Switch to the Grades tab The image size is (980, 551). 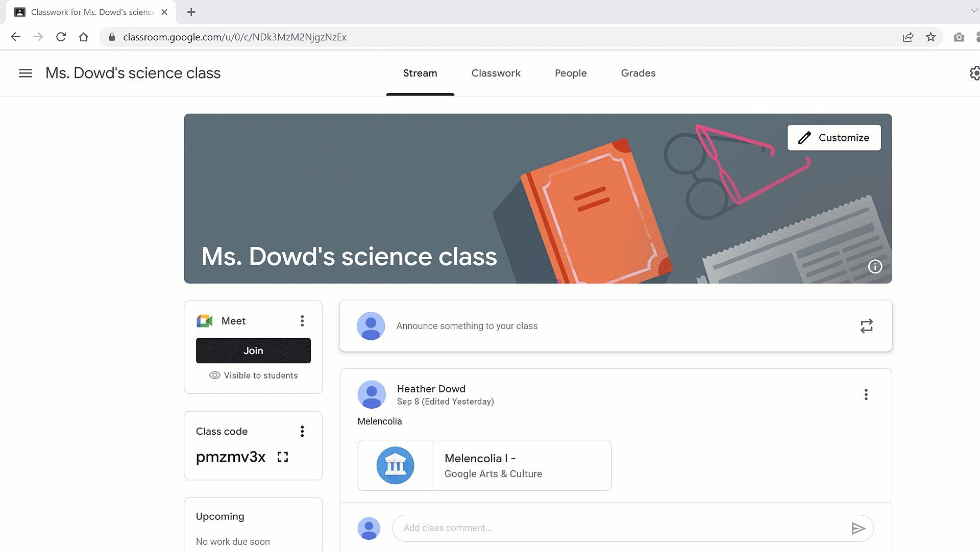pos(638,73)
